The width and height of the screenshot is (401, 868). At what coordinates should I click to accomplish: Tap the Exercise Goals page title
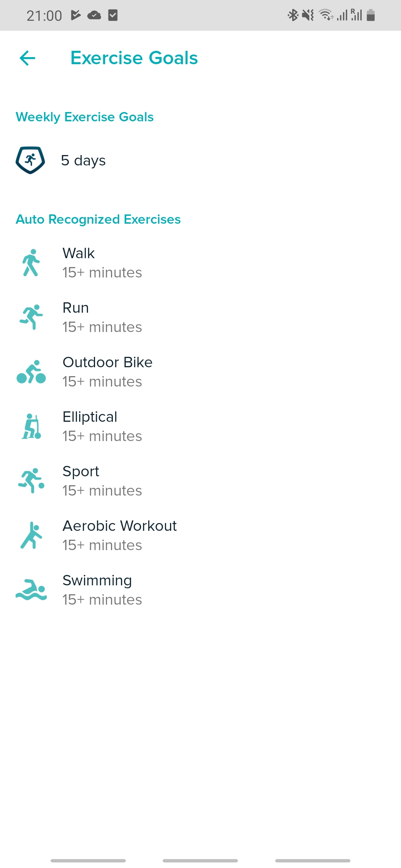pos(134,58)
